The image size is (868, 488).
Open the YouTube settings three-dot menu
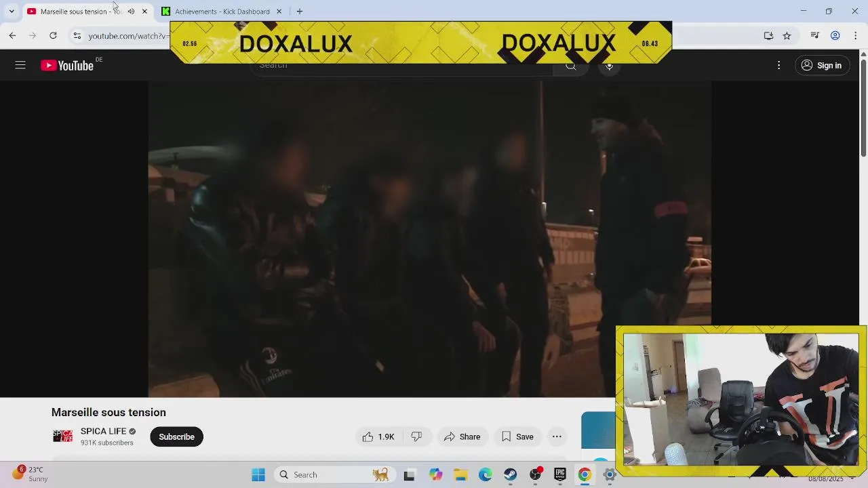pyautogui.click(x=778, y=65)
